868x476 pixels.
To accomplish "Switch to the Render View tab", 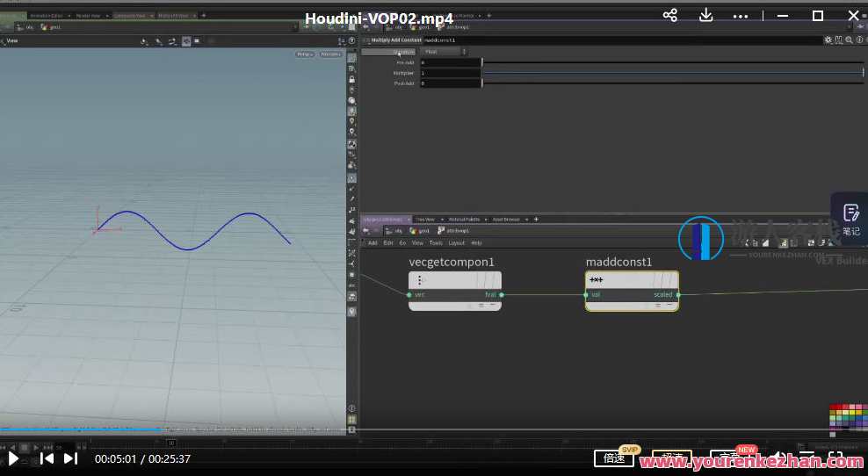I will click(89, 16).
